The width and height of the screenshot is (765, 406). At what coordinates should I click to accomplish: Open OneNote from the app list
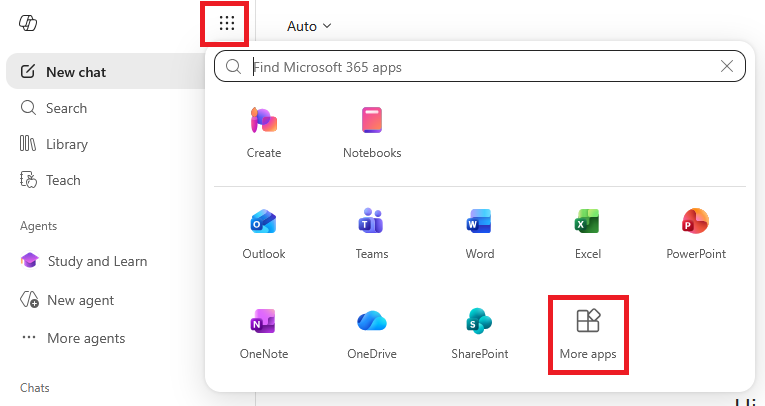(264, 334)
